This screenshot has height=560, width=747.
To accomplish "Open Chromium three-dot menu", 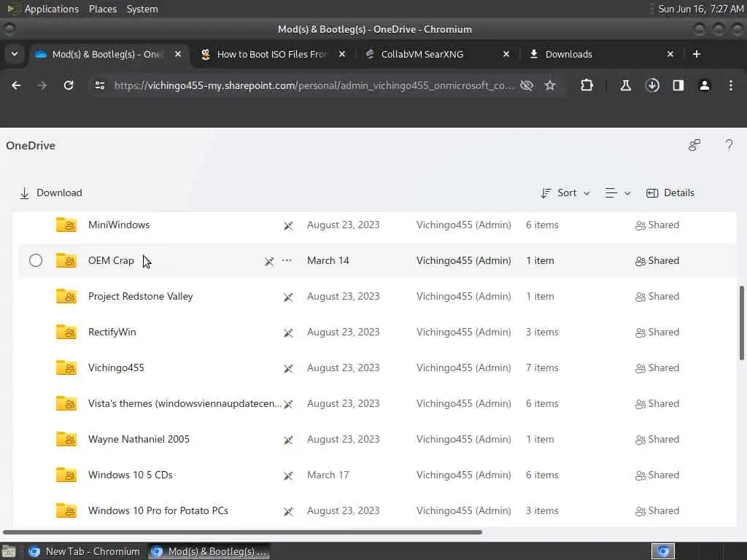I will [x=731, y=85].
